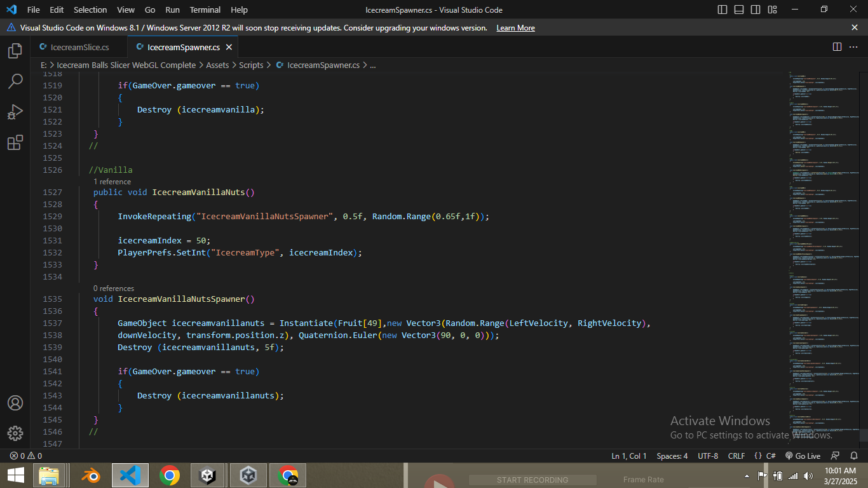Toggle the Primary Side Bar visibility
Viewport: 868px width, 488px height.
(x=722, y=10)
